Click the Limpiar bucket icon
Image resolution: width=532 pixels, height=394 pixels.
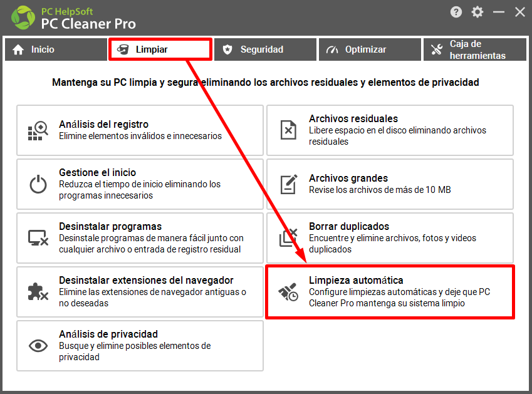(x=123, y=49)
